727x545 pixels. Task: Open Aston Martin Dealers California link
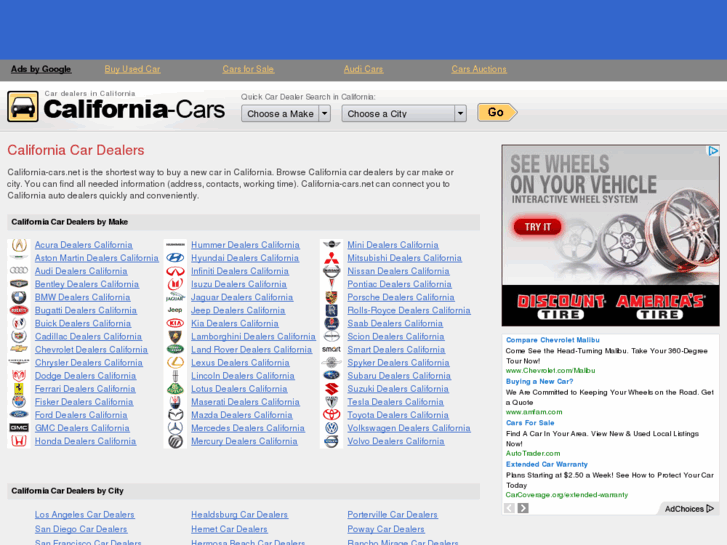tap(96, 258)
